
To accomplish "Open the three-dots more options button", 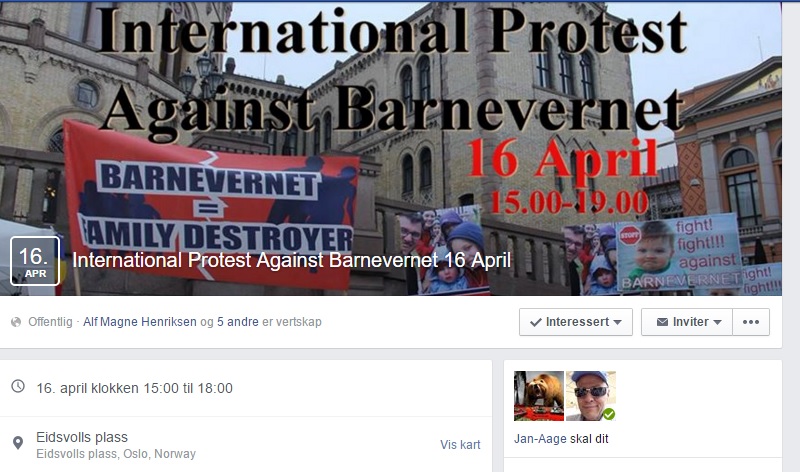I will pos(751,322).
